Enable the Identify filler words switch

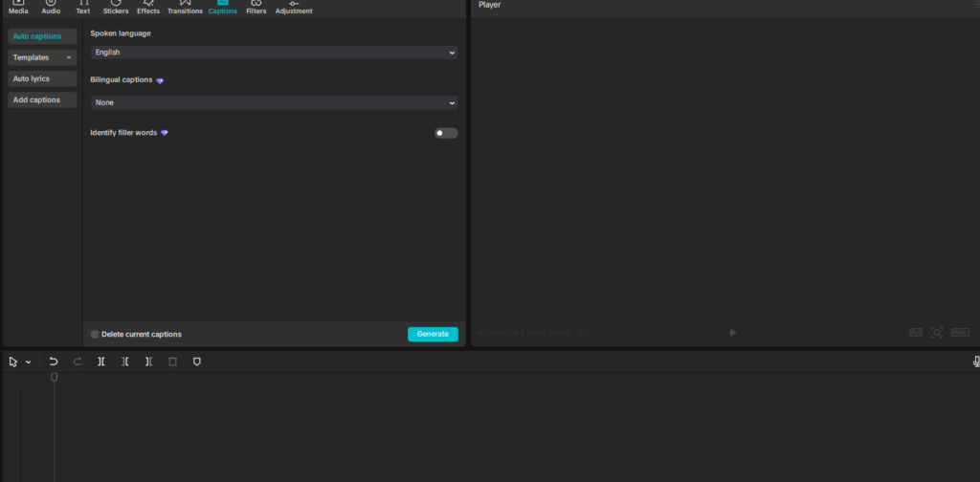tap(446, 133)
